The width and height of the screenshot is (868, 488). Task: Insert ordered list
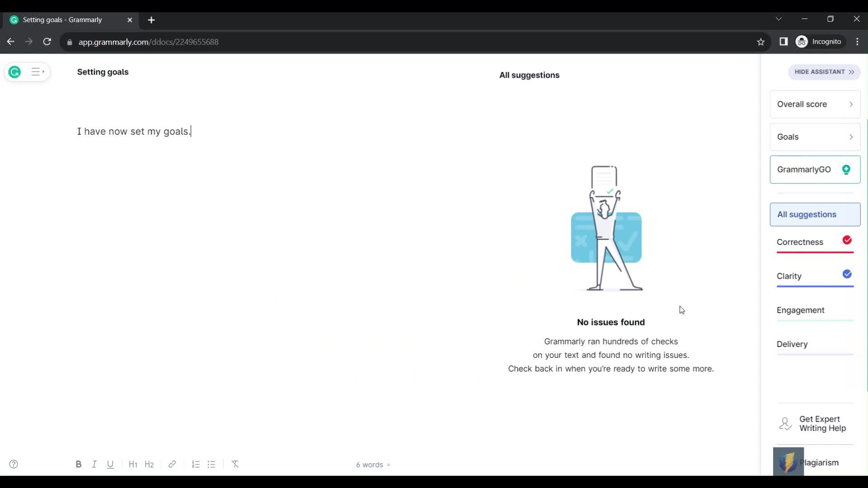tap(196, 464)
